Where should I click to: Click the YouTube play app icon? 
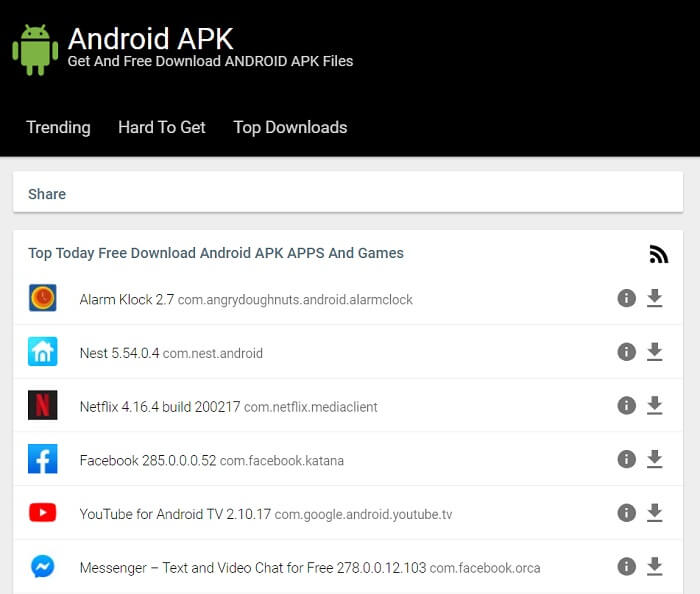pyautogui.click(x=42, y=512)
